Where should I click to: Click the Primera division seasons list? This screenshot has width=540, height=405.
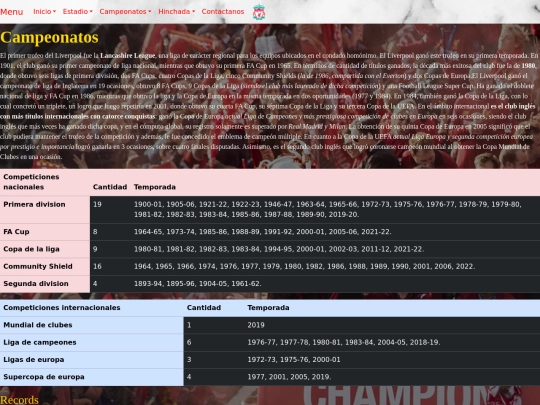pos(327,209)
